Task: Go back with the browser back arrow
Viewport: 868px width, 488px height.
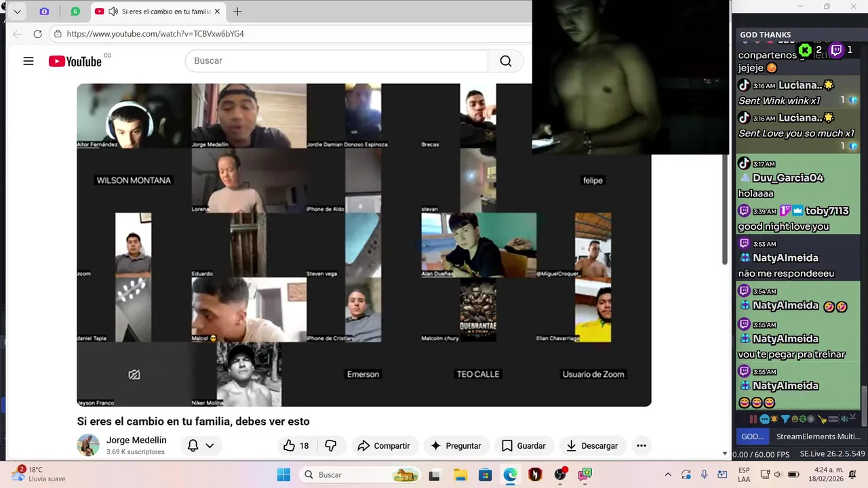Action: click(17, 34)
